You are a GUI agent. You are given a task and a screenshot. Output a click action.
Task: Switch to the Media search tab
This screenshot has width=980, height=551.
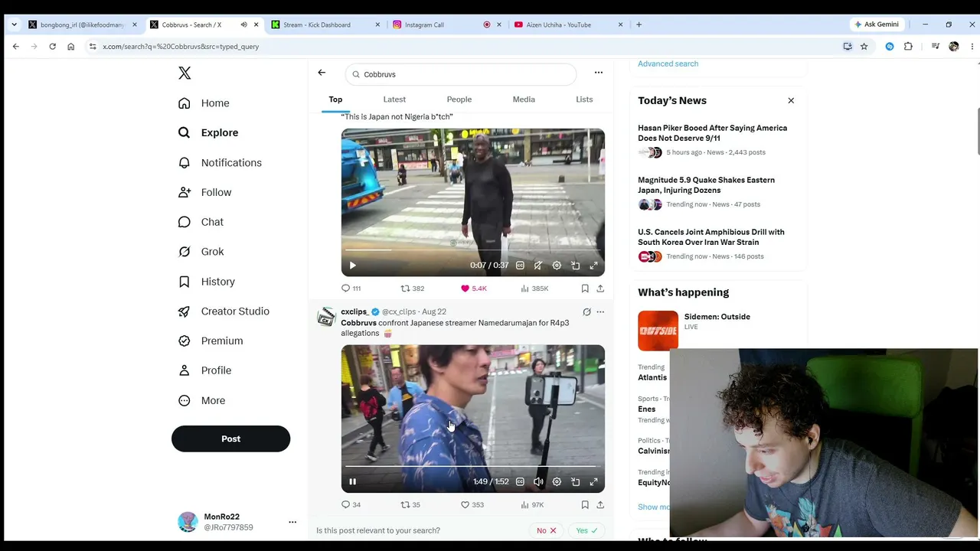524,99
